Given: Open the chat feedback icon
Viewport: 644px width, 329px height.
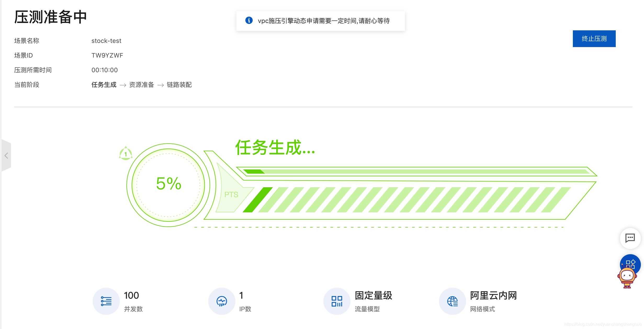Looking at the screenshot, I should tap(630, 238).
